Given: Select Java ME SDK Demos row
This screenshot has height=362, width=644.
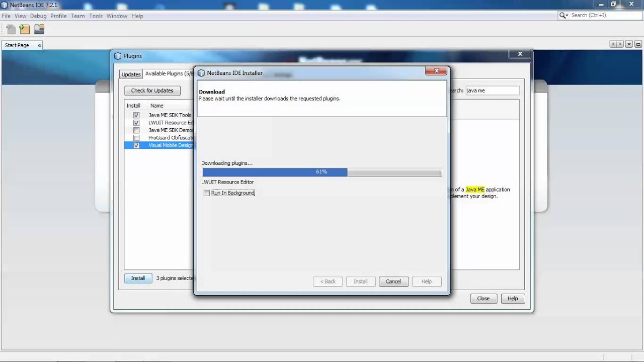Looking at the screenshot, I should 159,130.
